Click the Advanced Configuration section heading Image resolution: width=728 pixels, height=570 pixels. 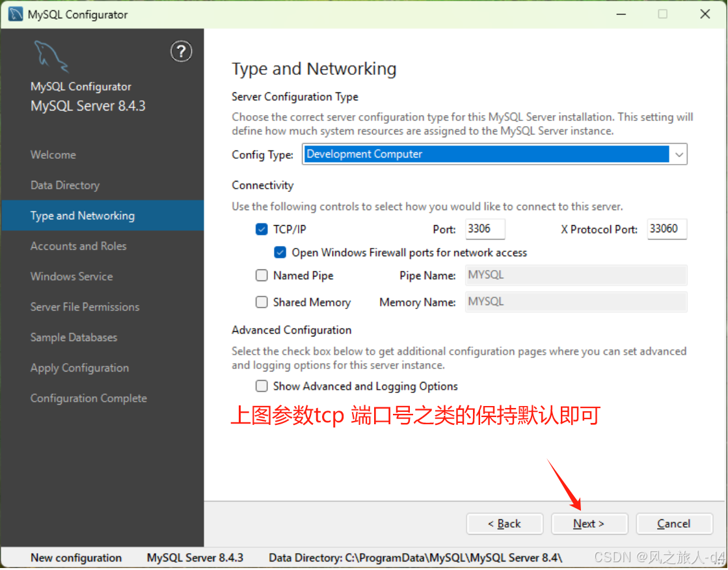[x=291, y=331]
